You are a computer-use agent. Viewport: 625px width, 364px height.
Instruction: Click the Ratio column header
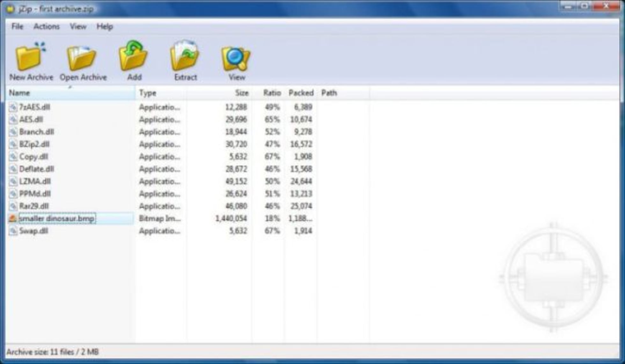pos(272,93)
